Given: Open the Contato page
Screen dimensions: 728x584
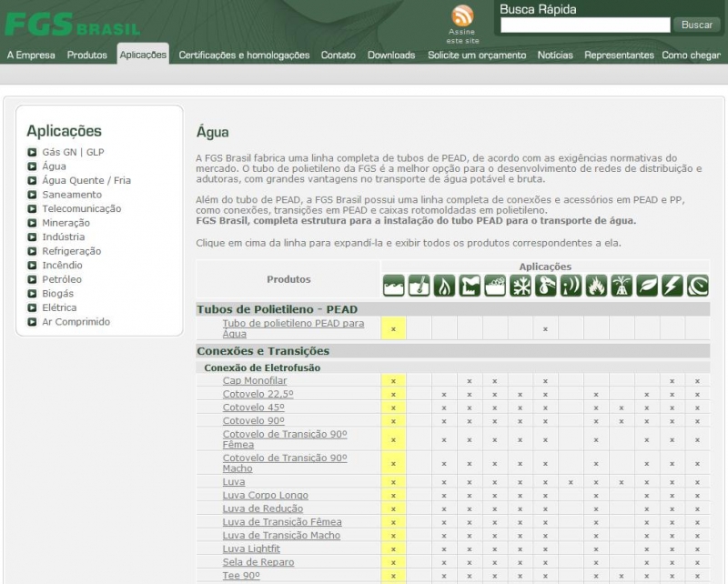Looking at the screenshot, I should pos(339,55).
